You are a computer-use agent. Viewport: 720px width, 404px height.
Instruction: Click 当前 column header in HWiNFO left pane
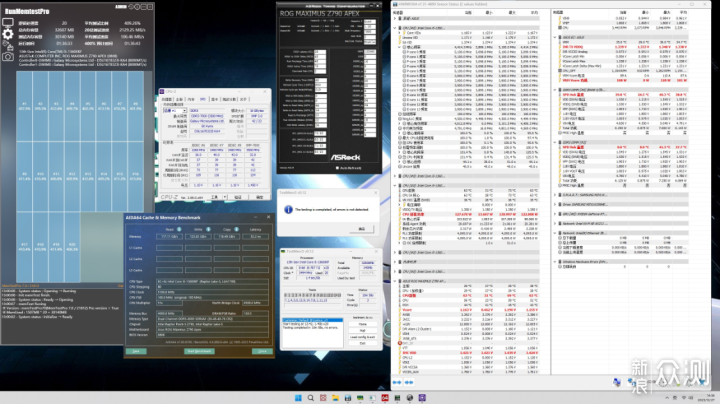(x=468, y=13)
